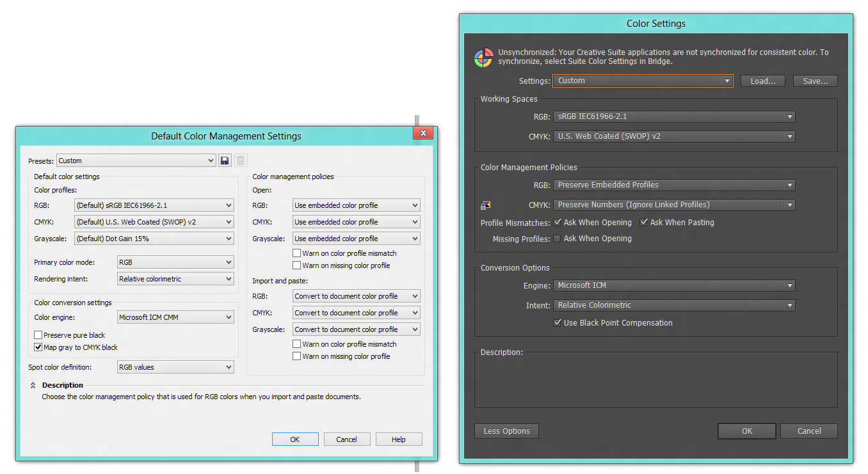868x474 pixels.
Task: Click the Help button
Action: coord(399,439)
